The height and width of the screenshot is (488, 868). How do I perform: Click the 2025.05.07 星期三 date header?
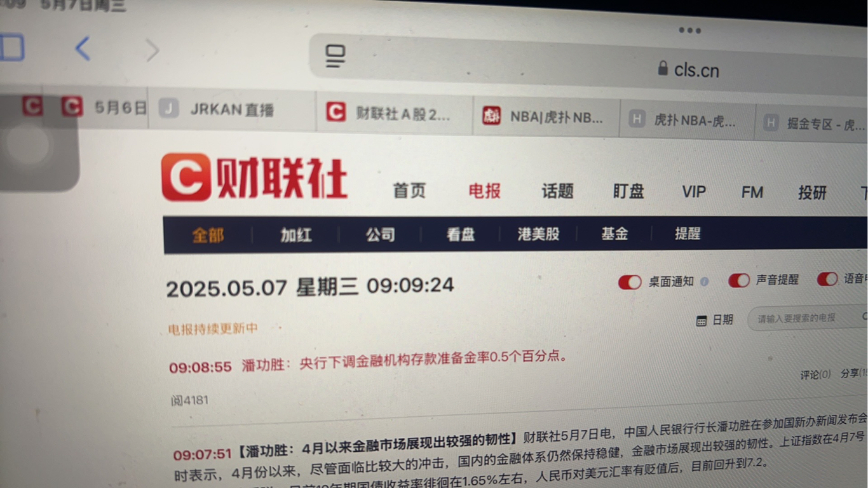point(310,287)
